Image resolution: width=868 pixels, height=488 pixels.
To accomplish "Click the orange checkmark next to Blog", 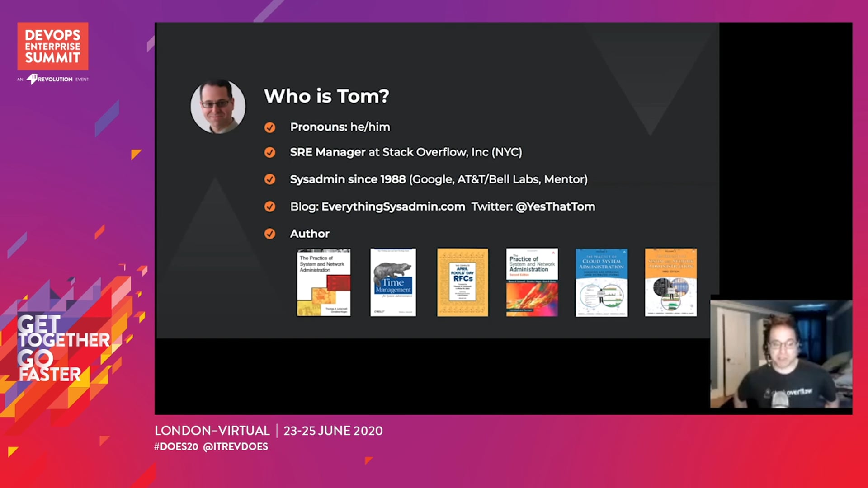I will [x=270, y=206].
